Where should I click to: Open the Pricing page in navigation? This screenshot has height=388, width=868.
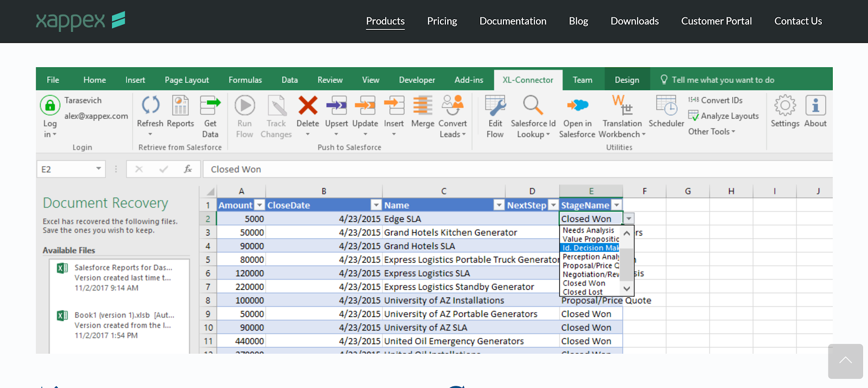point(442,21)
